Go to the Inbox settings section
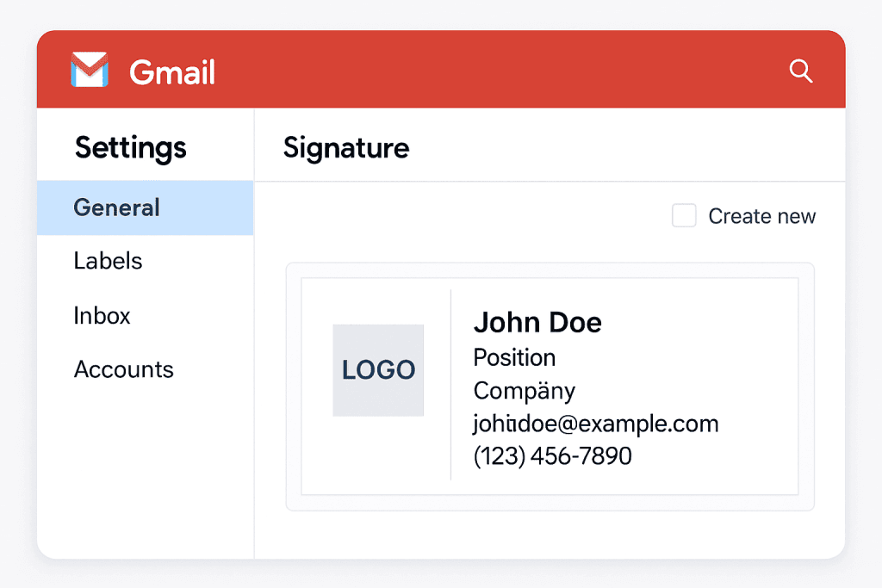This screenshot has height=588, width=882. [x=102, y=315]
